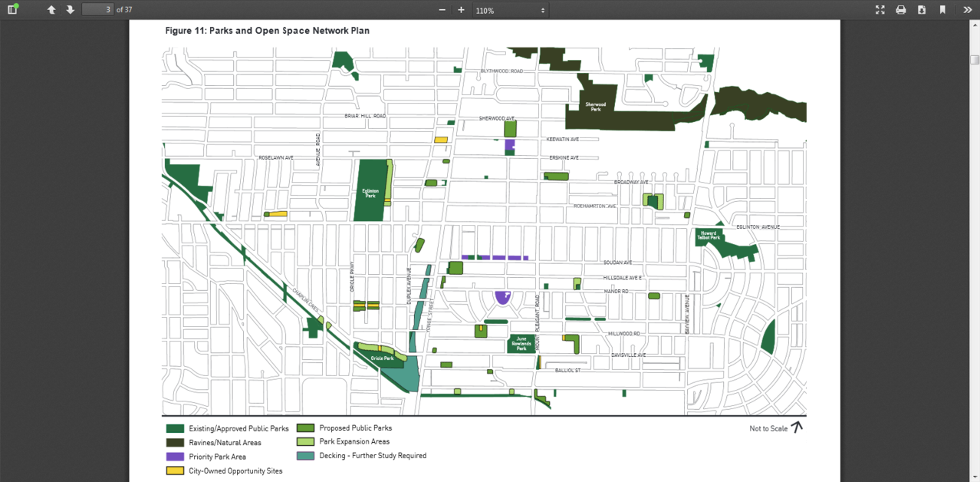Image resolution: width=980 pixels, height=482 pixels.
Task: Toggle presentation mode fullscreen
Action: click(x=880, y=10)
